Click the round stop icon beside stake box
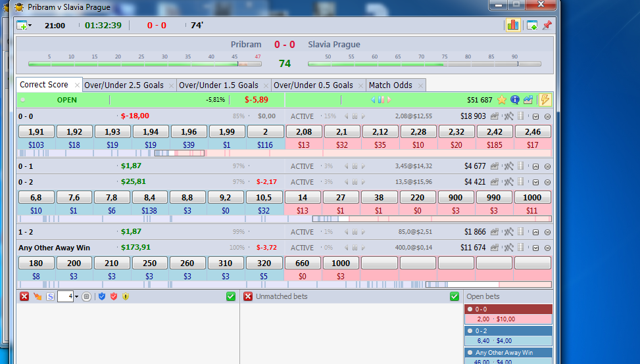 (x=86, y=297)
